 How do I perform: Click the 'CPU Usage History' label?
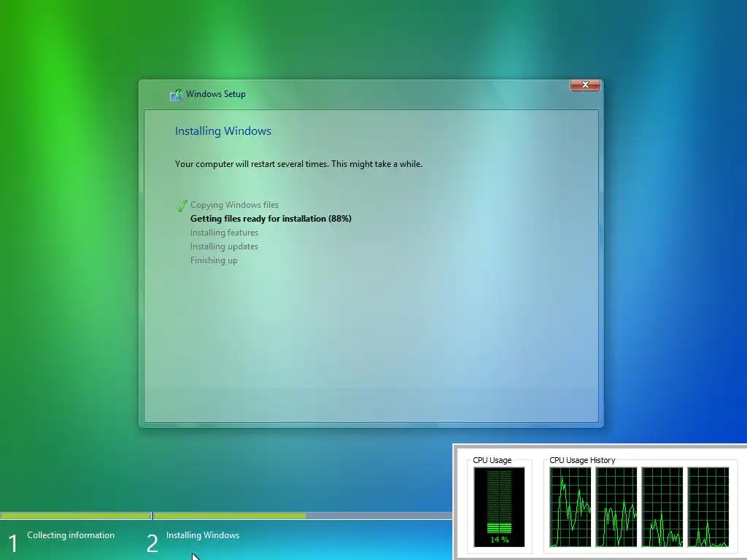click(x=582, y=461)
